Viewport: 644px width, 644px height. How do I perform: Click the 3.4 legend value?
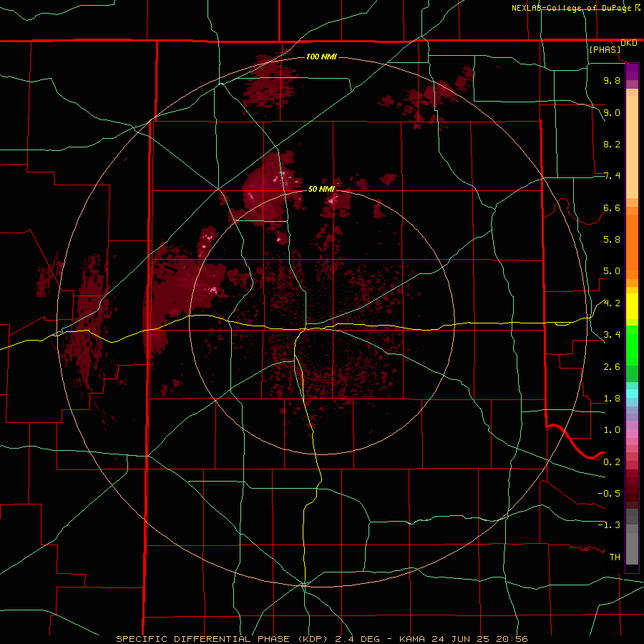[612, 335]
